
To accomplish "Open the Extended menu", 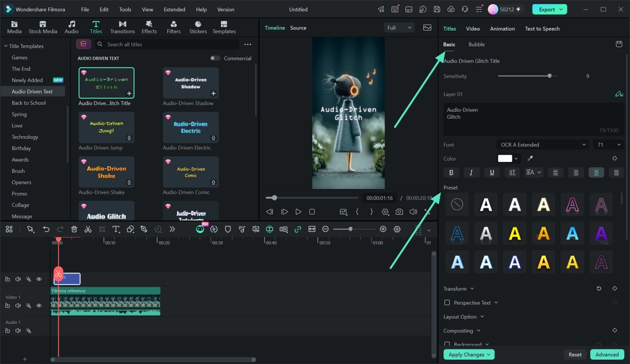I will point(174,9).
